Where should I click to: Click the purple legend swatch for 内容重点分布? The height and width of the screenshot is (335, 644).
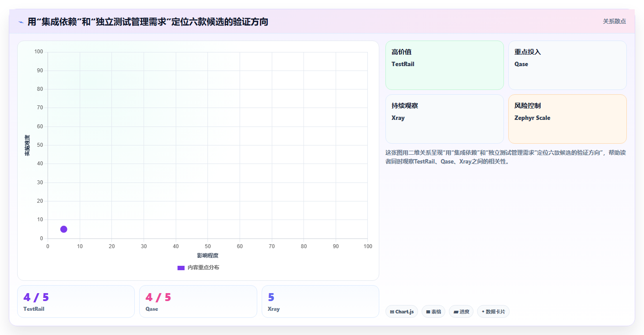181,268
